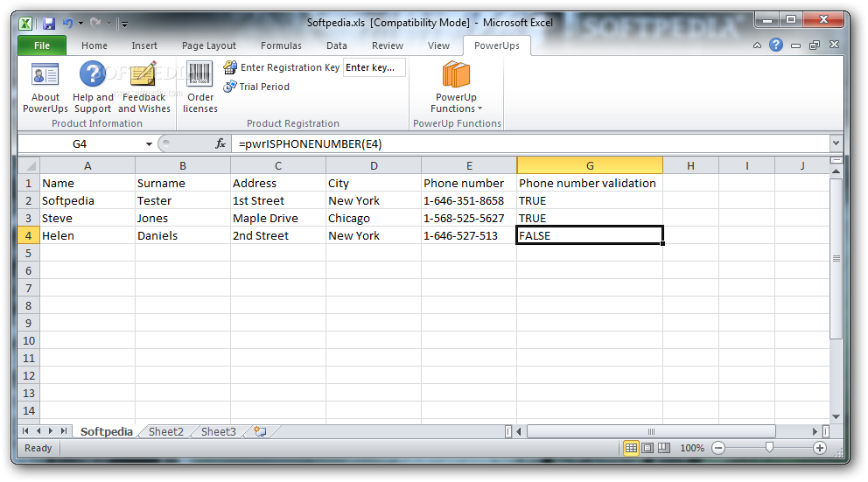Viewport: 868px width, 482px height.
Task: Open Help and Support
Action: pyautogui.click(x=93, y=88)
